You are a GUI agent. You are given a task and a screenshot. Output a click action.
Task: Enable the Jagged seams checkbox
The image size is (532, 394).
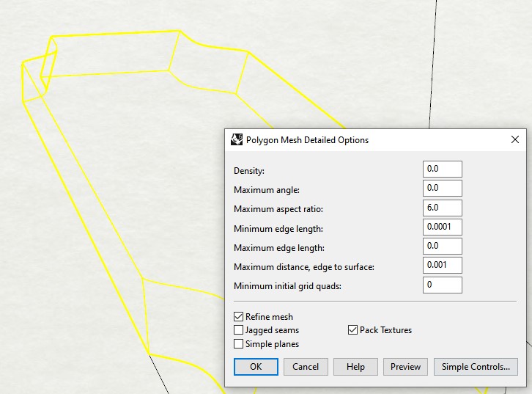[239, 330]
